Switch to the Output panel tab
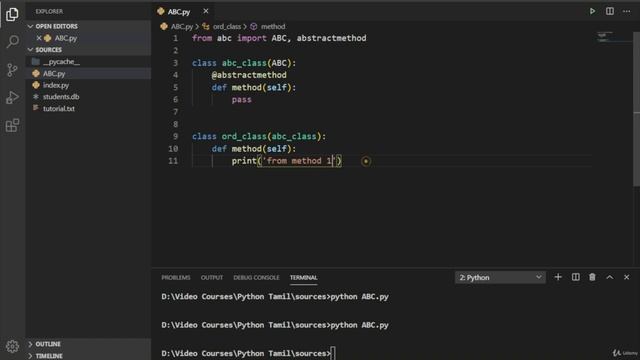Image resolution: width=640 pixels, height=360 pixels. [x=212, y=278]
